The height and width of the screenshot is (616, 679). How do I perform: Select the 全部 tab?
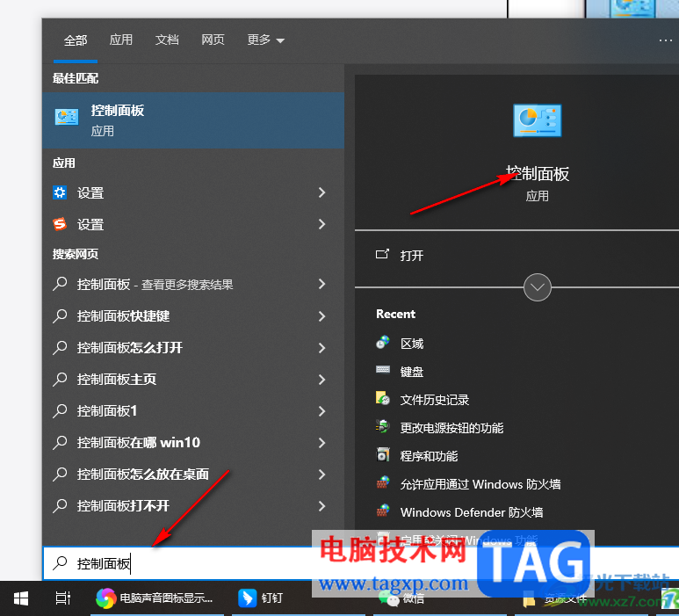(x=76, y=40)
